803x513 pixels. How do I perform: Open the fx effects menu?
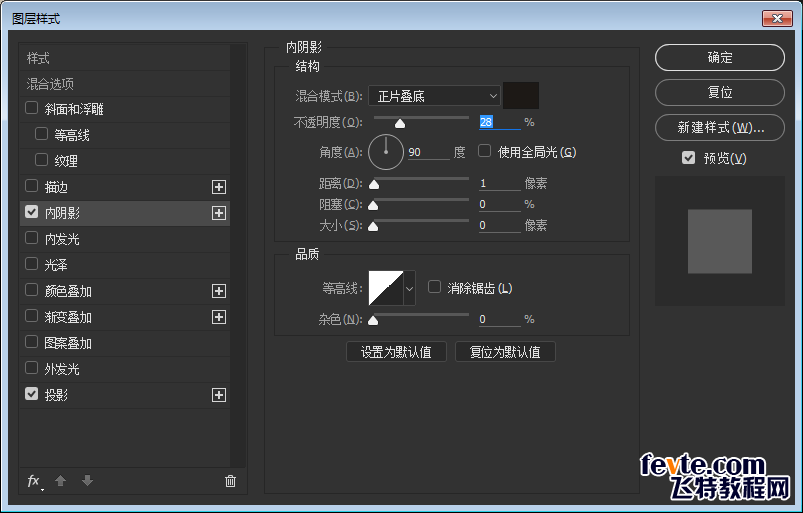[x=34, y=481]
